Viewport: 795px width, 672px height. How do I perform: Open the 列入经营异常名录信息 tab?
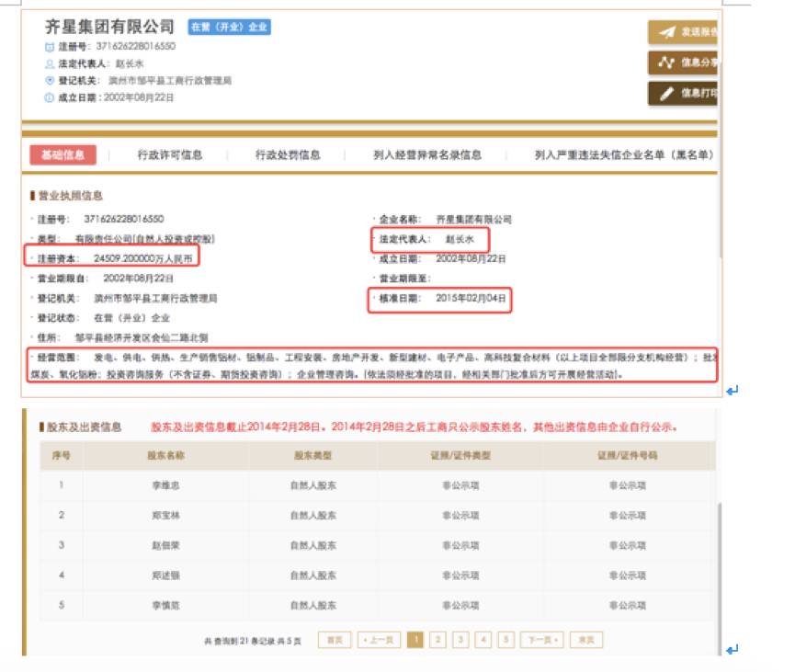click(427, 154)
